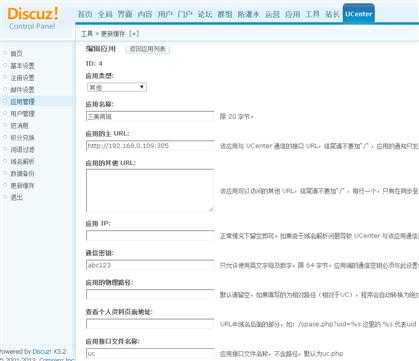Open the 用户 top navigation tab
Screen dimensions: 419x361
point(165,14)
